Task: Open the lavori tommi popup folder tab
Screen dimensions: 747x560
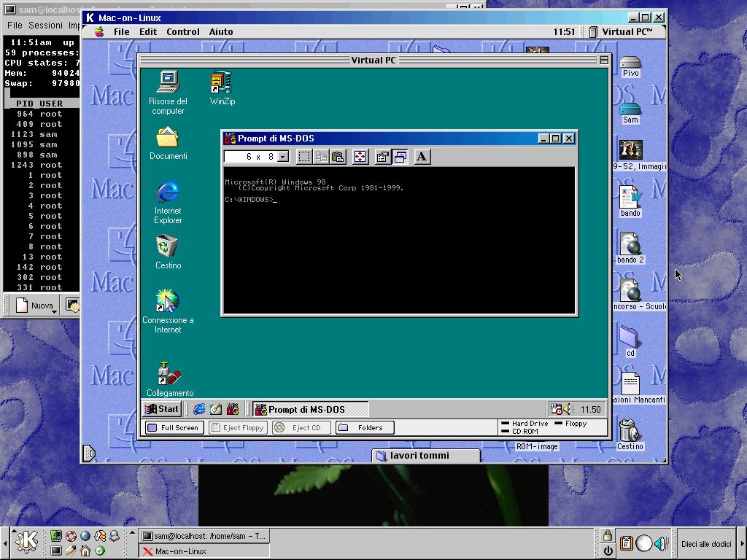Action: (x=426, y=456)
